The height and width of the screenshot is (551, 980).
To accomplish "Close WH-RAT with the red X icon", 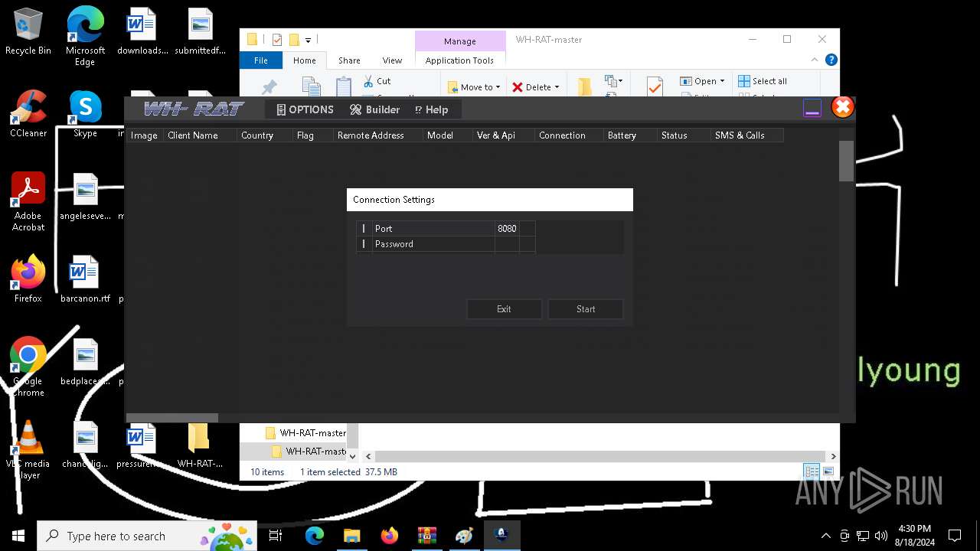I will click(843, 107).
